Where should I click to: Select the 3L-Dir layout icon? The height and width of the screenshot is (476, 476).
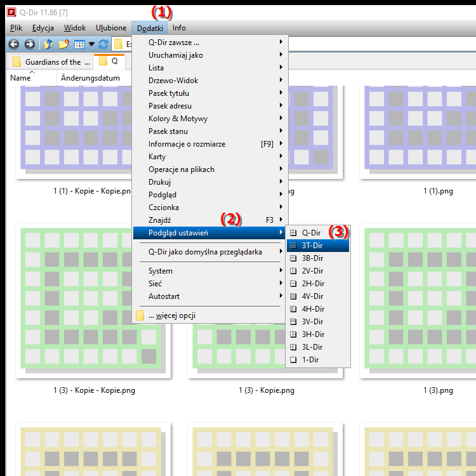(x=293, y=347)
